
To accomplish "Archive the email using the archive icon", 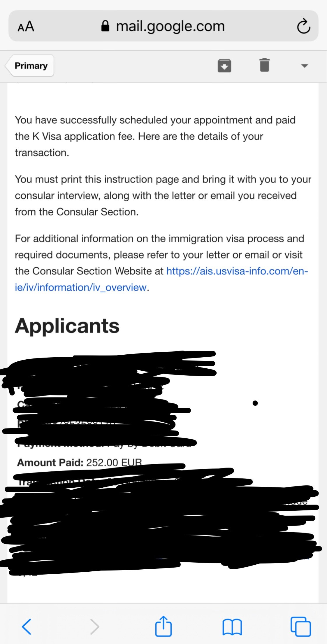I will coord(224,65).
